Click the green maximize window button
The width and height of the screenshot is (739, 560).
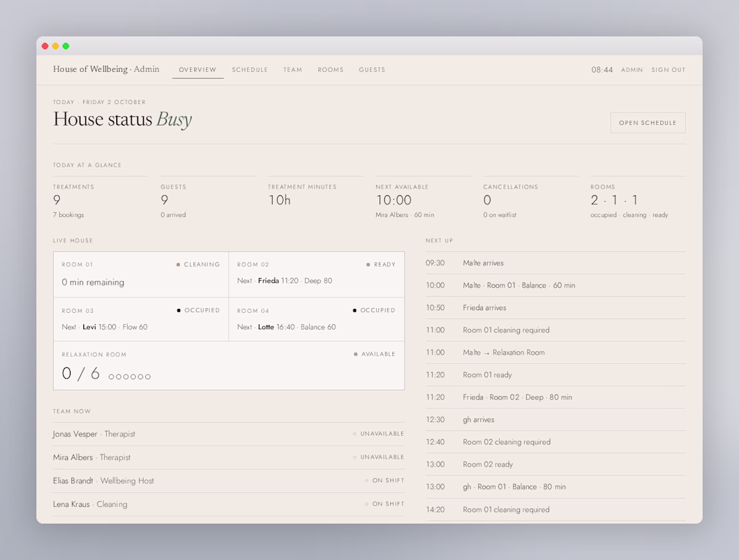tap(66, 46)
